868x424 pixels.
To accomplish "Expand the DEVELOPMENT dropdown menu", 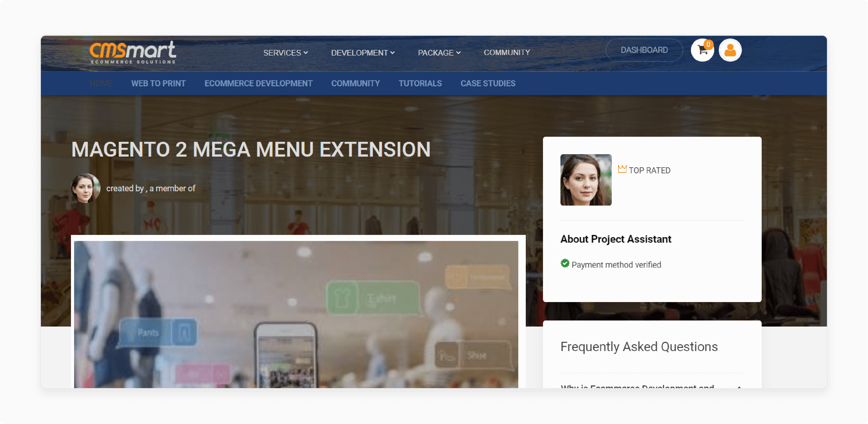I will 363,53.
